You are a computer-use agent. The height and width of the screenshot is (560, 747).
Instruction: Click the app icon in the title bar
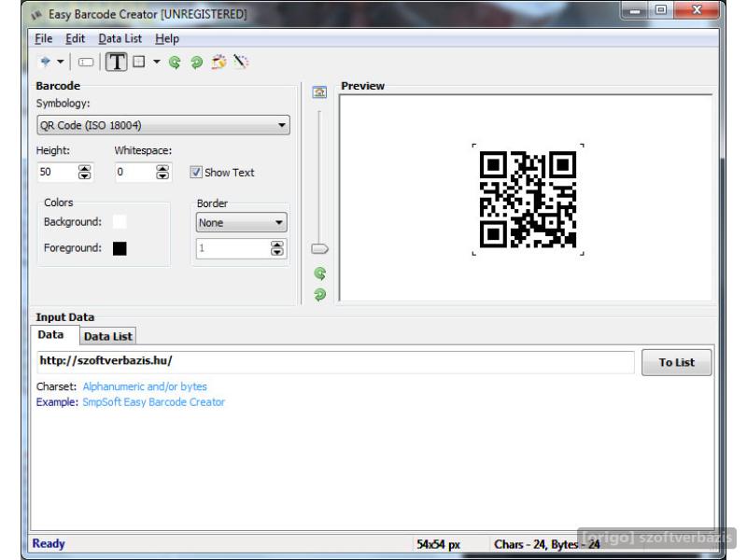coord(36,15)
